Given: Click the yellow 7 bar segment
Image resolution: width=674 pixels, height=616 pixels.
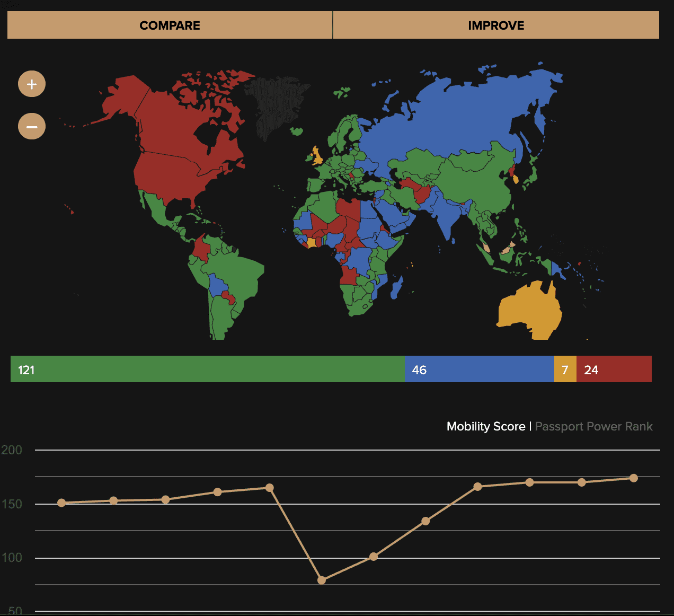Looking at the screenshot, I should [565, 369].
